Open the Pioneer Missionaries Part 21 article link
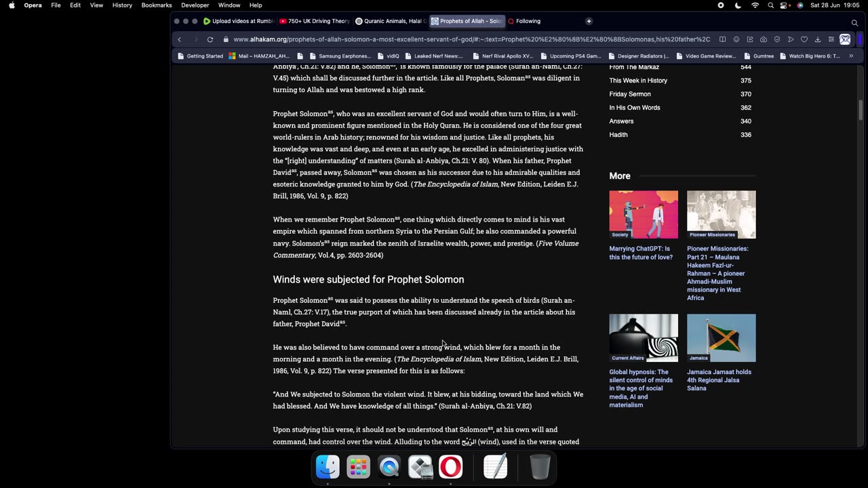 tap(719, 273)
